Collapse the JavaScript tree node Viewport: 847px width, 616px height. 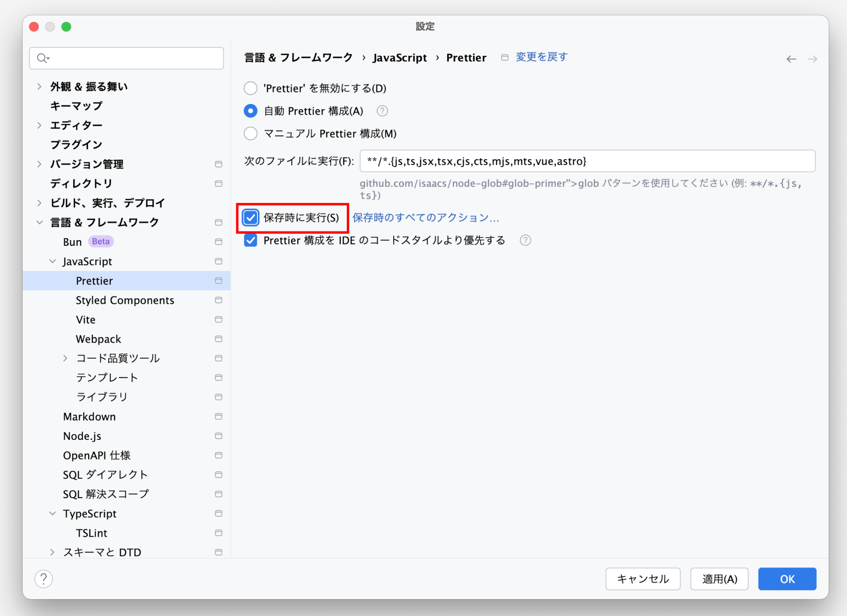tap(52, 261)
